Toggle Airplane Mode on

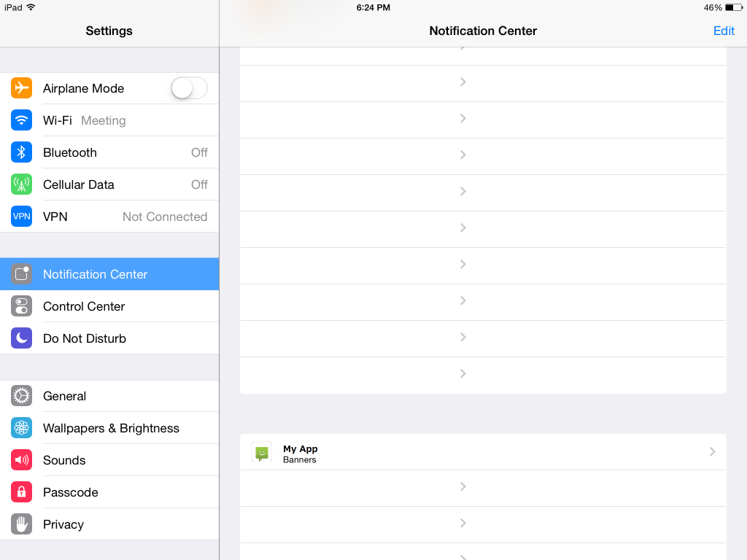[x=188, y=87]
